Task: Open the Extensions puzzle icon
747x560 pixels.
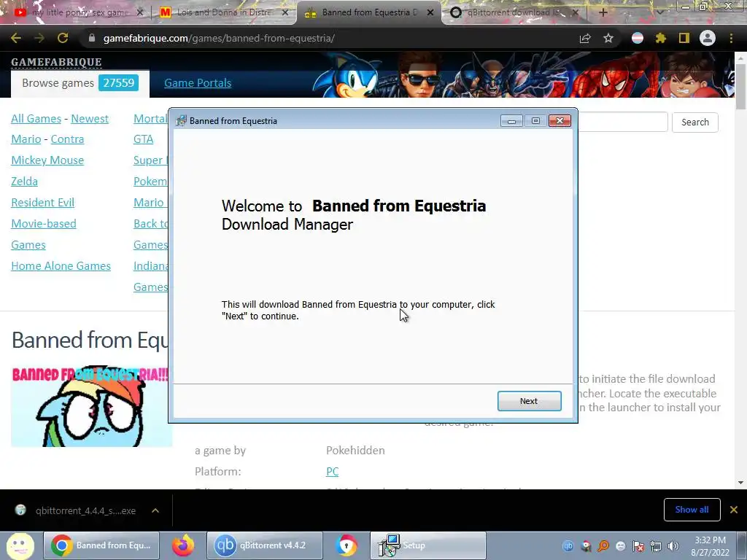Action: pyautogui.click(x=661, y=38)
